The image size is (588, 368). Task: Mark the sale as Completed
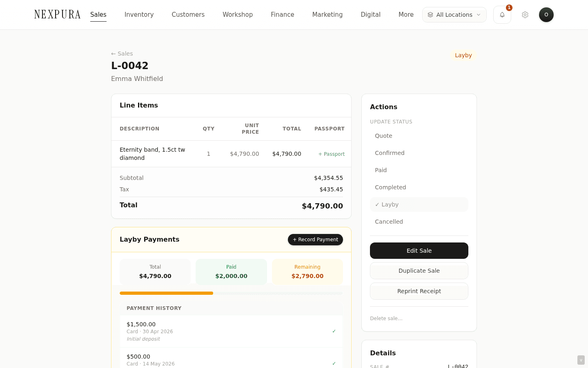[419, 187]
